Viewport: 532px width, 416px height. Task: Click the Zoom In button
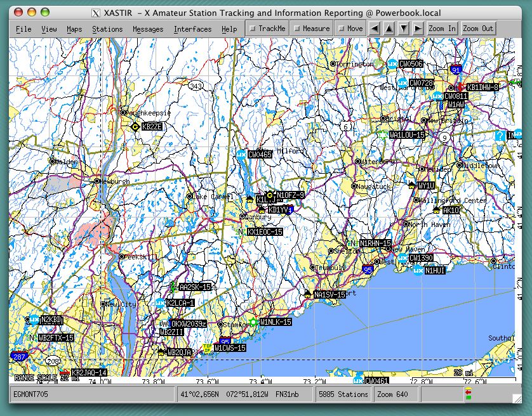[442, 29]
